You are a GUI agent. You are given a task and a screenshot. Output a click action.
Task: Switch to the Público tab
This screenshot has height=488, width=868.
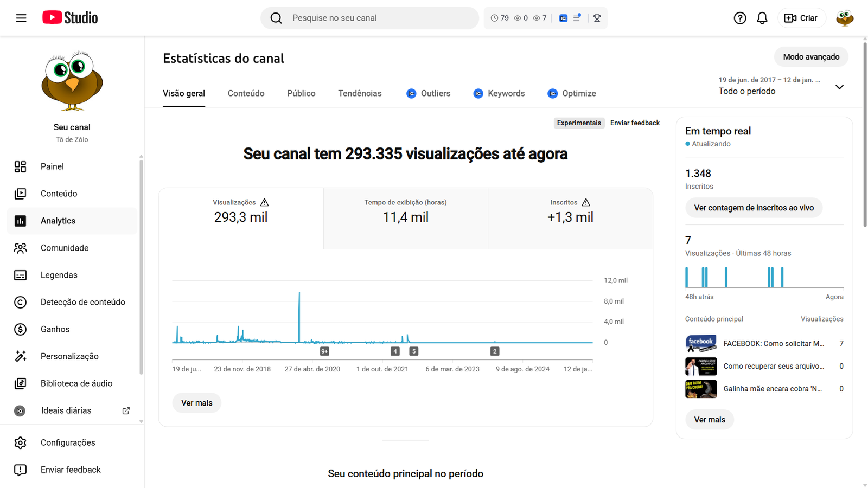(x=301, y=93)
